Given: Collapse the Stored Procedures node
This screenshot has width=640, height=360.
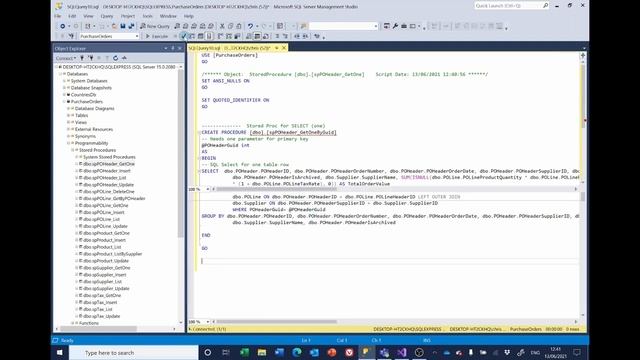Looking at the screenshot, I should click(x=72, y=150).
